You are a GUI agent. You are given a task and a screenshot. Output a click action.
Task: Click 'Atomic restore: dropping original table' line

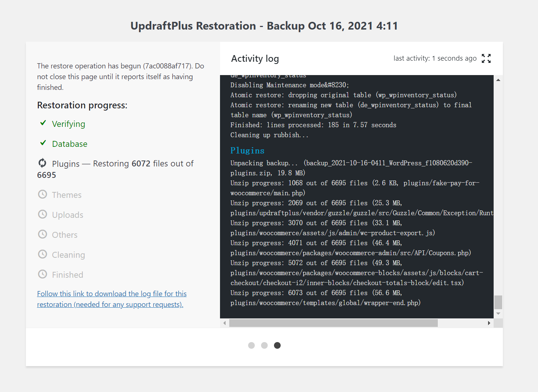344,95
